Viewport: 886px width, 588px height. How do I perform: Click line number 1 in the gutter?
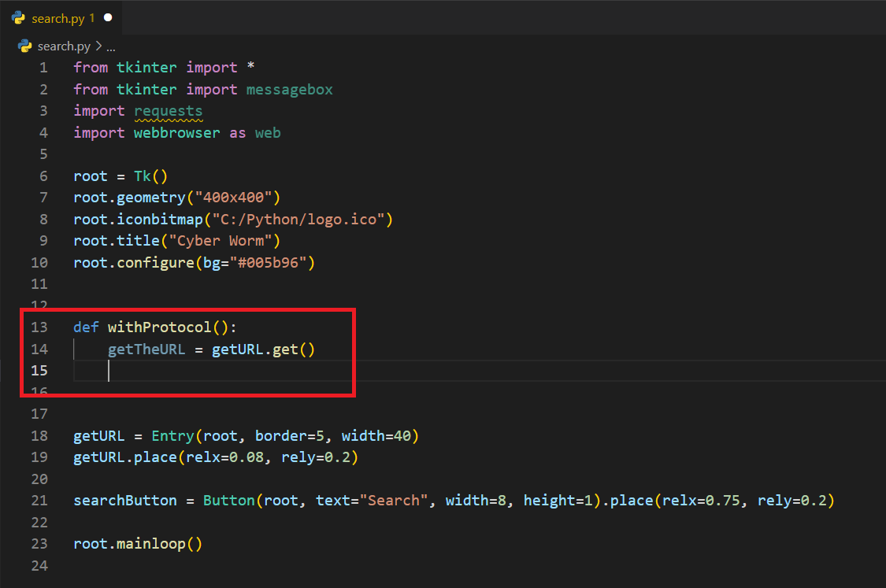point(43,68)
